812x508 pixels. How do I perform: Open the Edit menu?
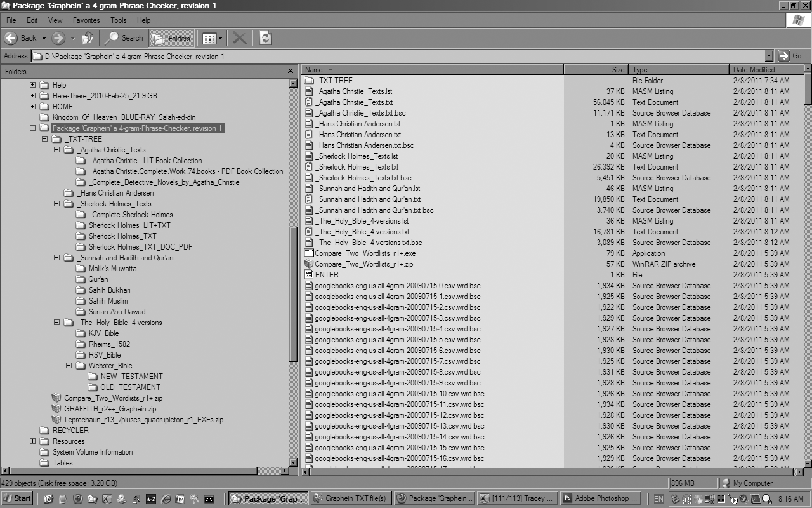32,20
